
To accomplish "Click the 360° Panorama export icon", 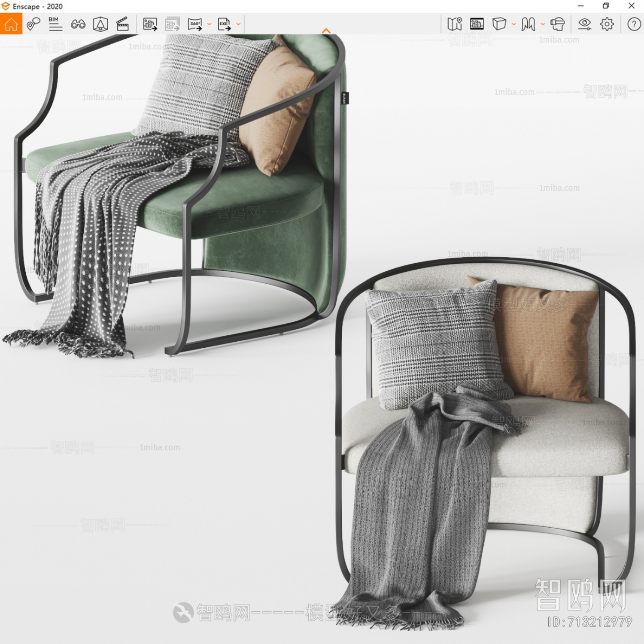I will pyautogui.click(x=195, y=24).
